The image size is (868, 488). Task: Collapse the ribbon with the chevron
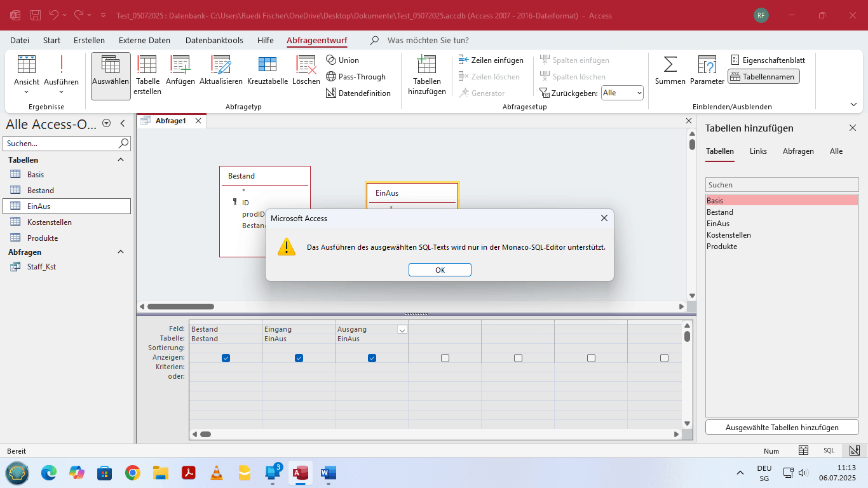pos(853,105)
